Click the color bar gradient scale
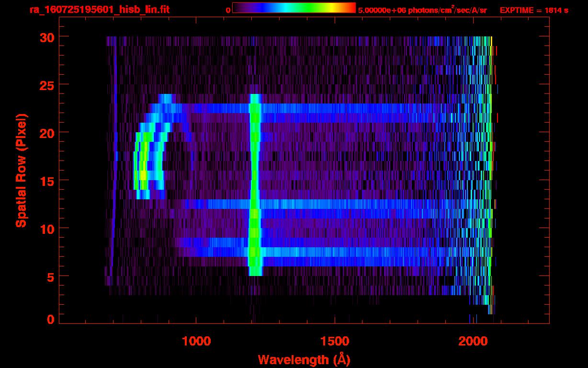 (294, 8)
